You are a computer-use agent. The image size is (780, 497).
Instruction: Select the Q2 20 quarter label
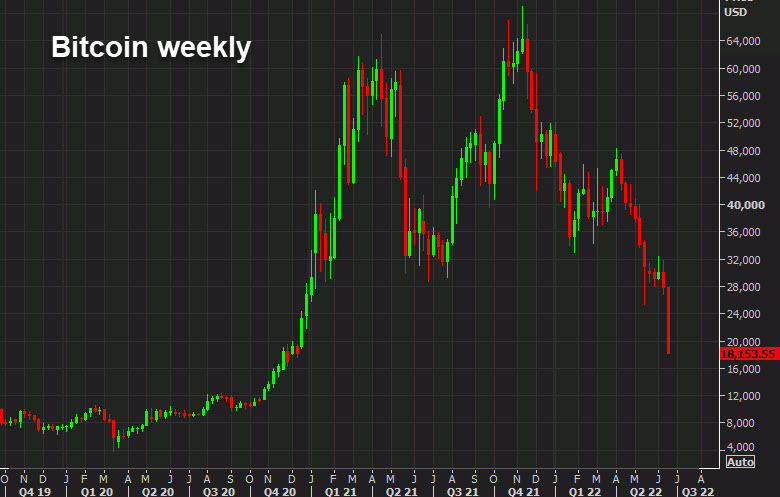(158, 492)
